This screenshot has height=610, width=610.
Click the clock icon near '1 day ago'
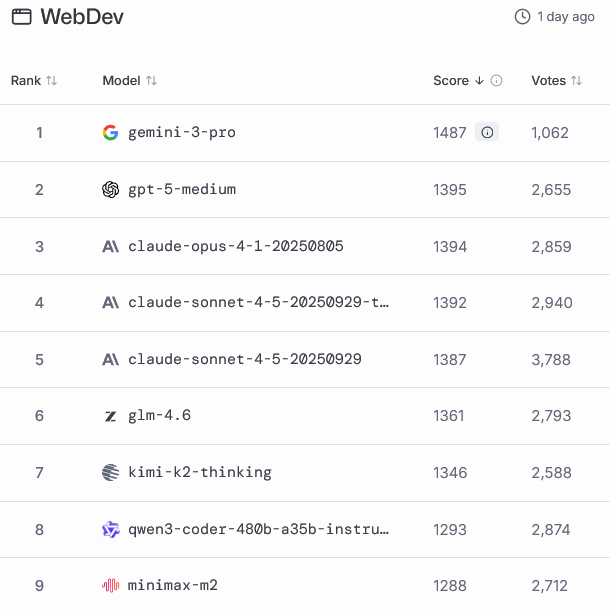click(x=522, y=17)
